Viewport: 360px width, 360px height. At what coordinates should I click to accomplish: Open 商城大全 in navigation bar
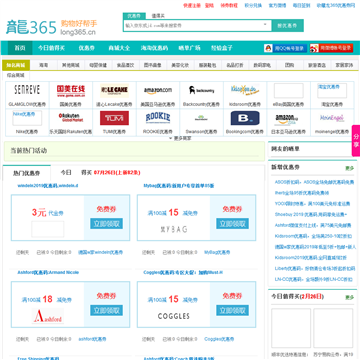tap(119, 48)
